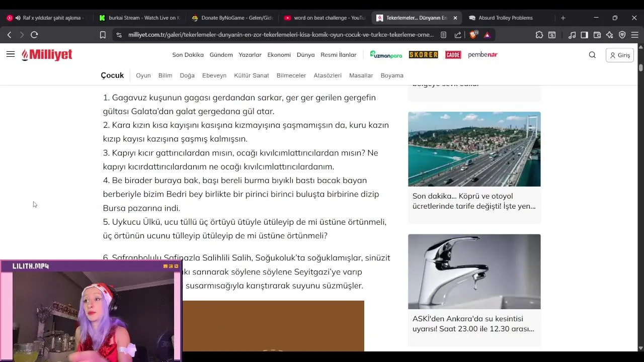Open the Gündem section

[221, 55]
